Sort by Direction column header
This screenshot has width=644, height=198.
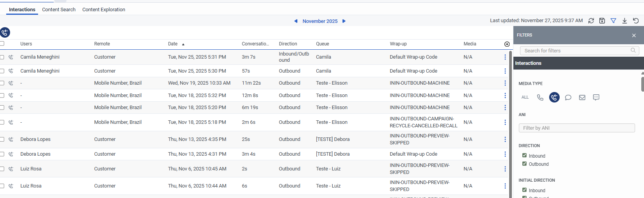coord(288,44)
